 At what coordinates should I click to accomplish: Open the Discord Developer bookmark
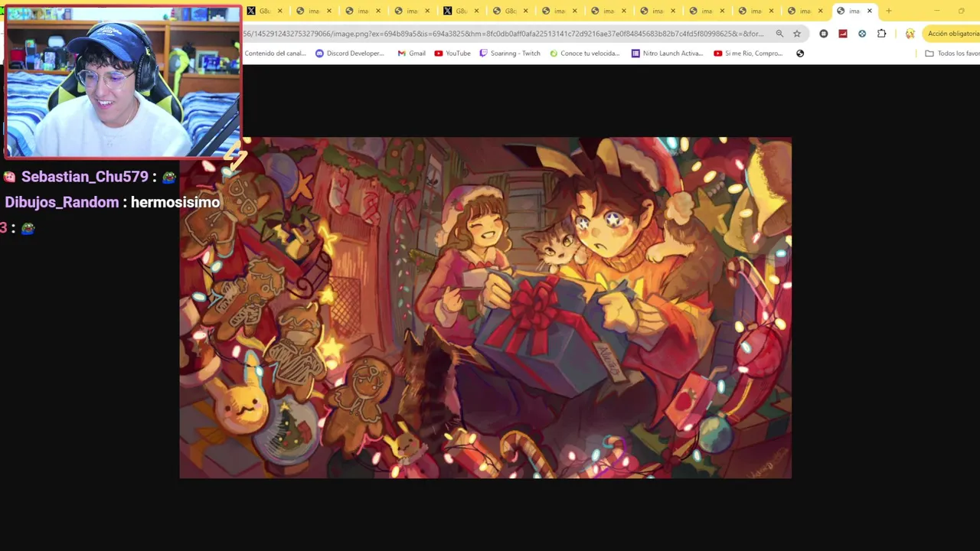click(x=350, y=54)
